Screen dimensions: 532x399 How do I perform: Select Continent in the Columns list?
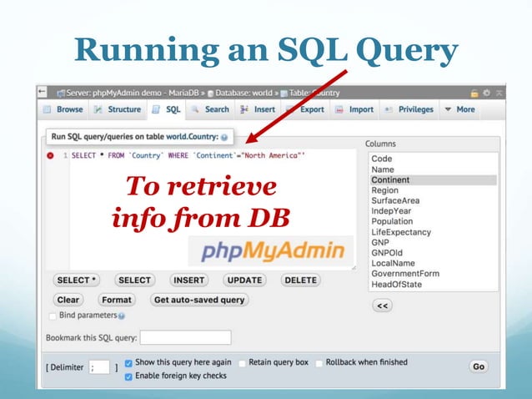pos(433,180)
